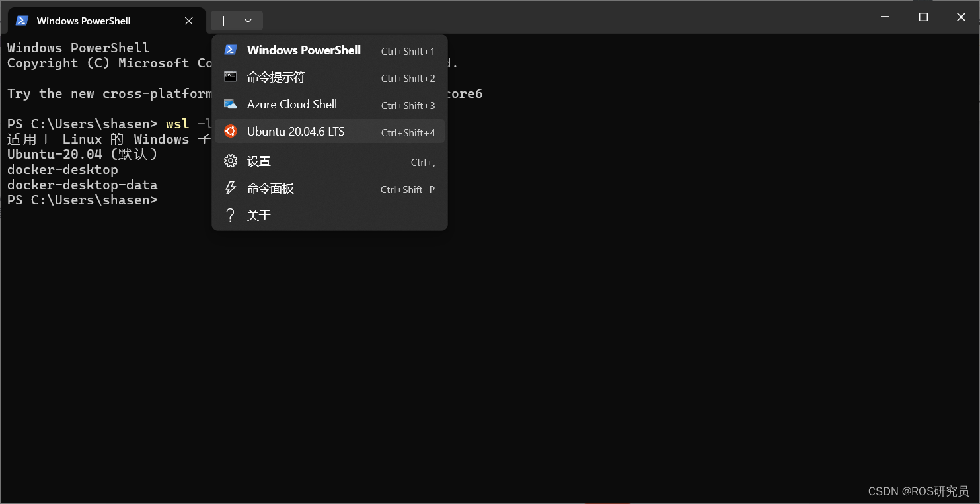980x504 pixels.
Task: Close the Windows PowerShell tab
Action: coord(189,21)
